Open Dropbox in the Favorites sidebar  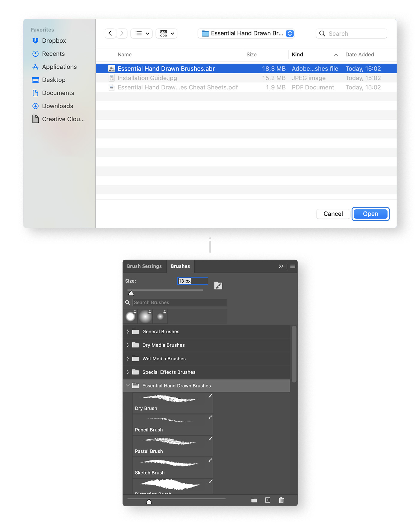tap(49, 40)
